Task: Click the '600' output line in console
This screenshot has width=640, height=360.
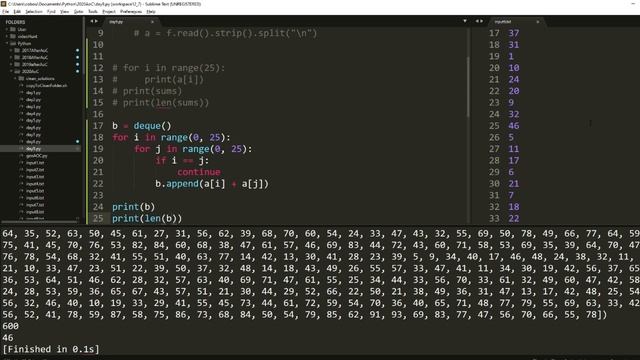Action: pyautogui.click(x=11, y=326)
